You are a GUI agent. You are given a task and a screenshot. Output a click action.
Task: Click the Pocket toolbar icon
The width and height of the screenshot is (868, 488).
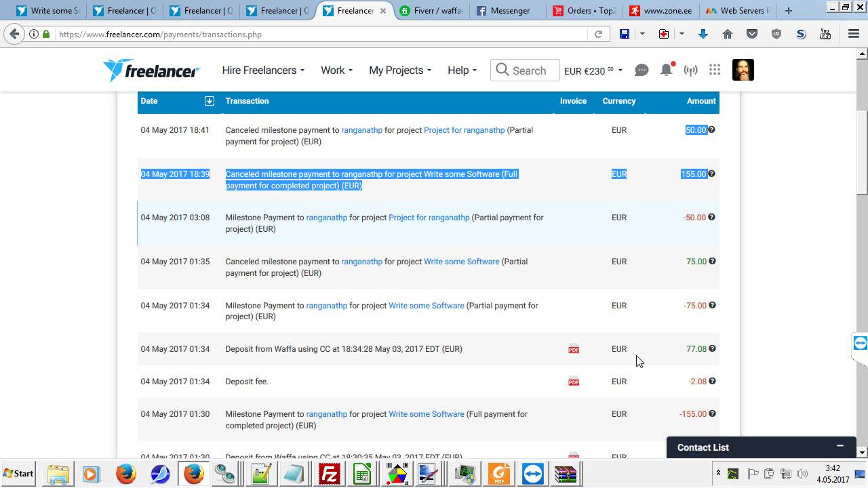click(x=752, y=35)
